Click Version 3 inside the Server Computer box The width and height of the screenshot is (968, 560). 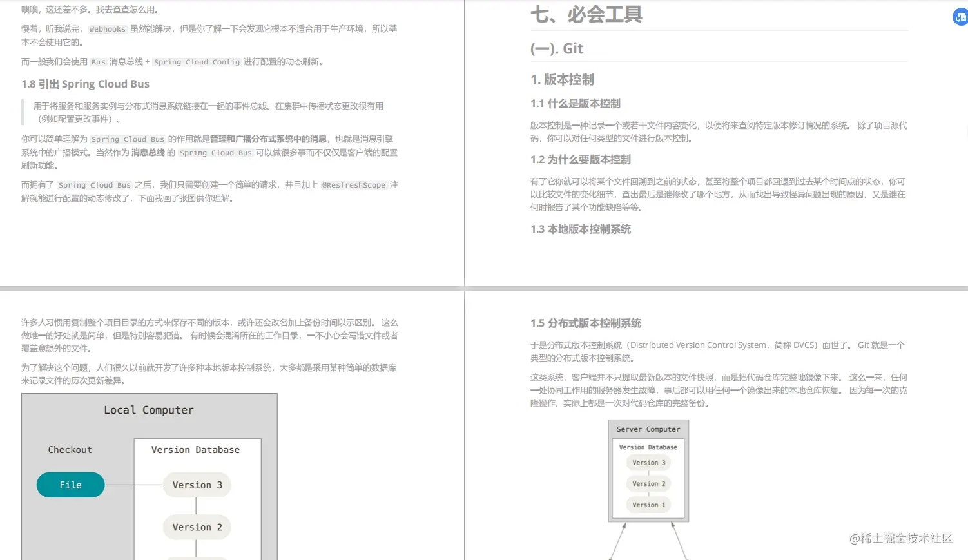point(648,462)
